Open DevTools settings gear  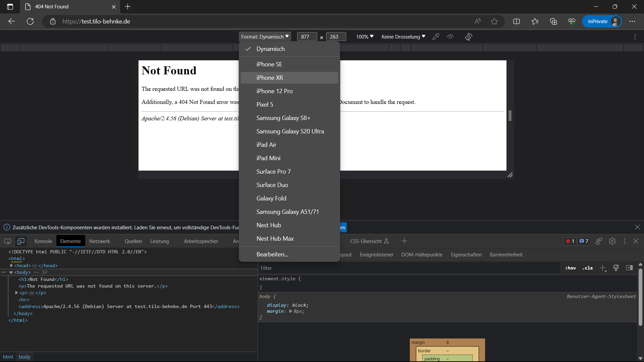tap(612, 241)
